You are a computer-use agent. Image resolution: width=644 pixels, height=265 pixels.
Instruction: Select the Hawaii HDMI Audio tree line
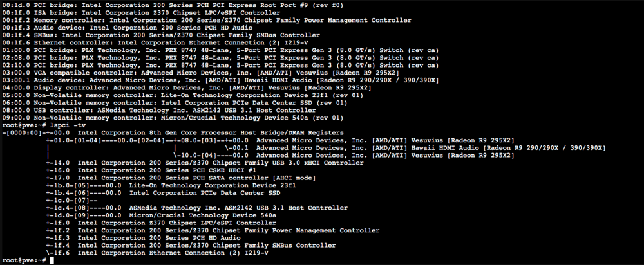click(413, 148)
